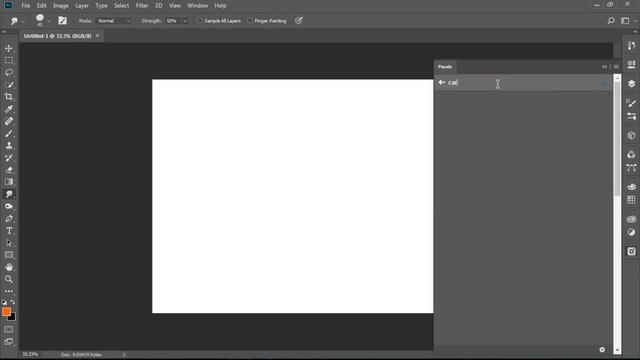The width and height of the screenshot is (640, 360).
Task: Open the Brush Settings panel toggle
Action: click(x=62, y=20)
